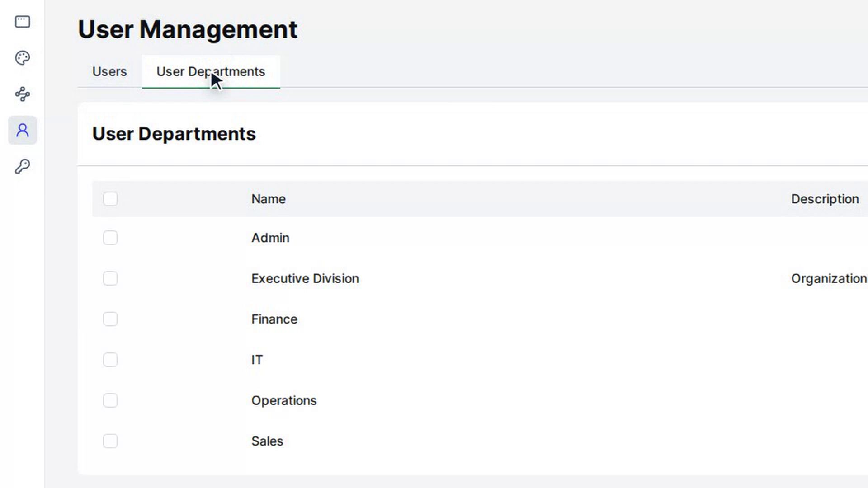
Task: Check the box for the Sales department
Action: point(110,441)
